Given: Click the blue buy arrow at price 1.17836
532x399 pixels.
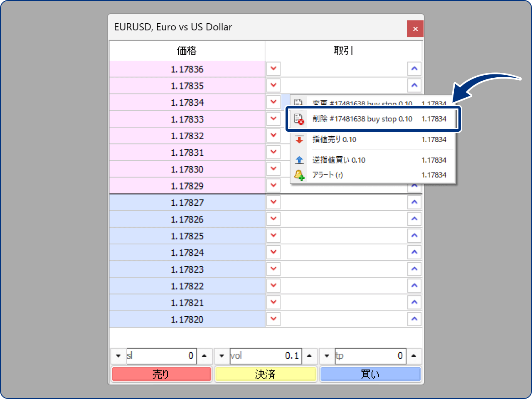Looking at the screenshot, I should pyautogui.click(x=414, y=69).
